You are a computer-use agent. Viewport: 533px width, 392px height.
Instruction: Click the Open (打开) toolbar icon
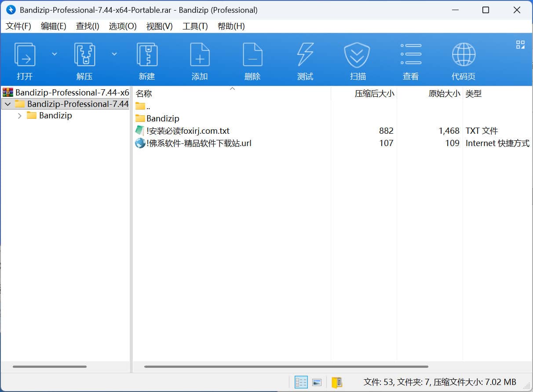[x=25, y=55]
